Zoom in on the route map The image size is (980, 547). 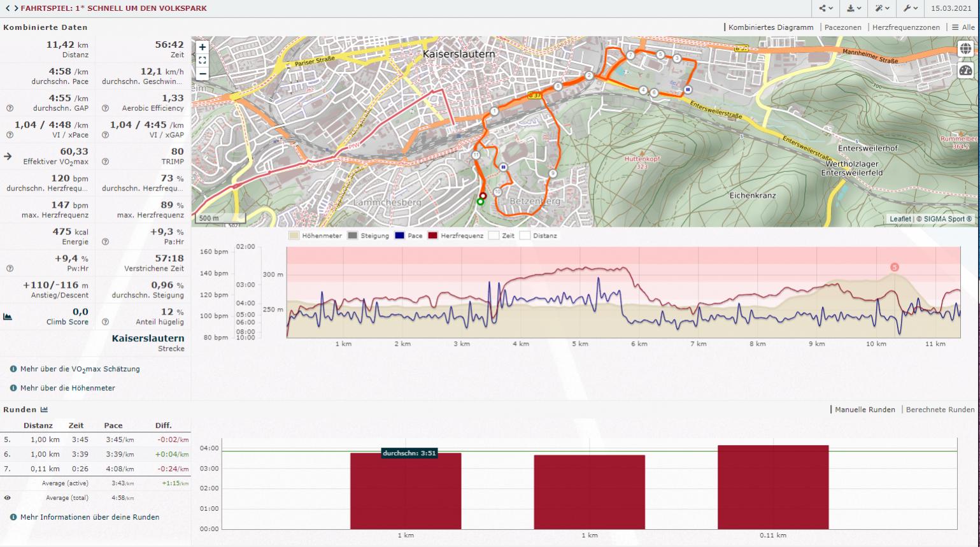pyautogui.click(x=202, y=47)
